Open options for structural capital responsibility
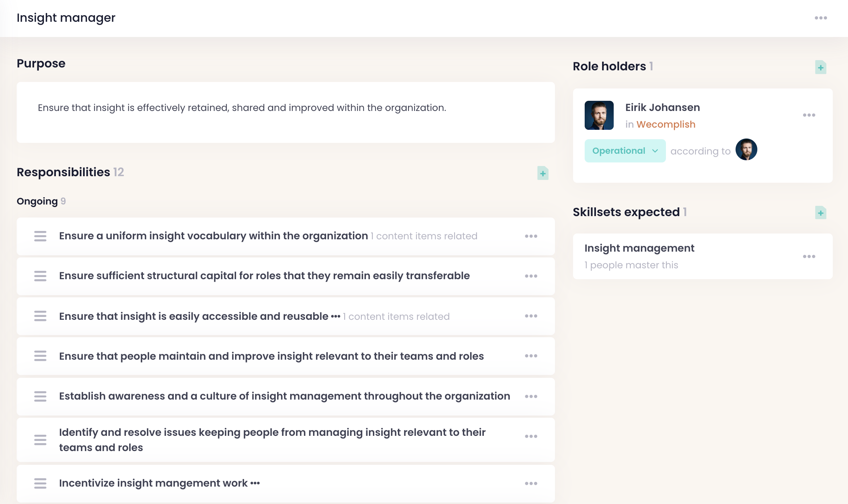Viewport: 848px width, 504px height. [531, 276]
